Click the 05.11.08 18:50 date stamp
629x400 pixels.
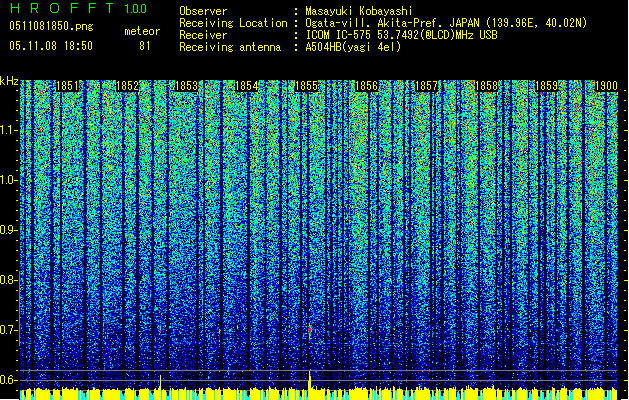tap(50, 46)
